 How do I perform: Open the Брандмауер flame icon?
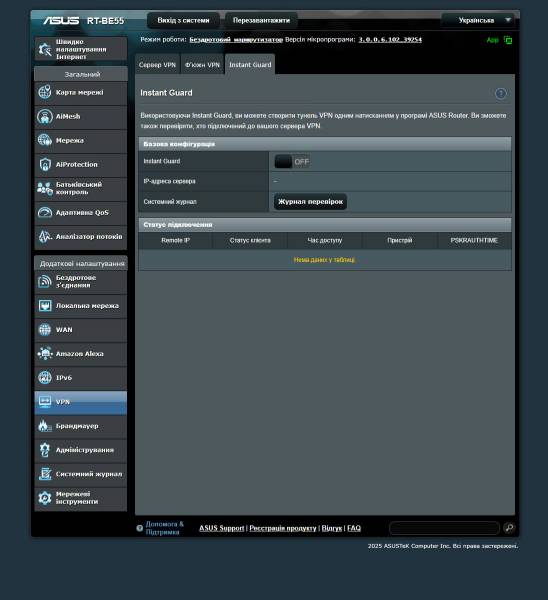click(45, 426)
